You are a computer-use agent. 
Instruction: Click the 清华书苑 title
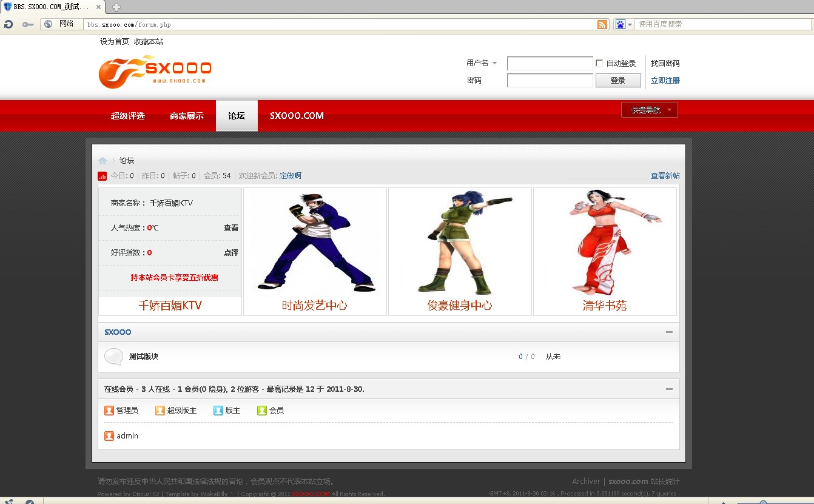pos(605,306)
